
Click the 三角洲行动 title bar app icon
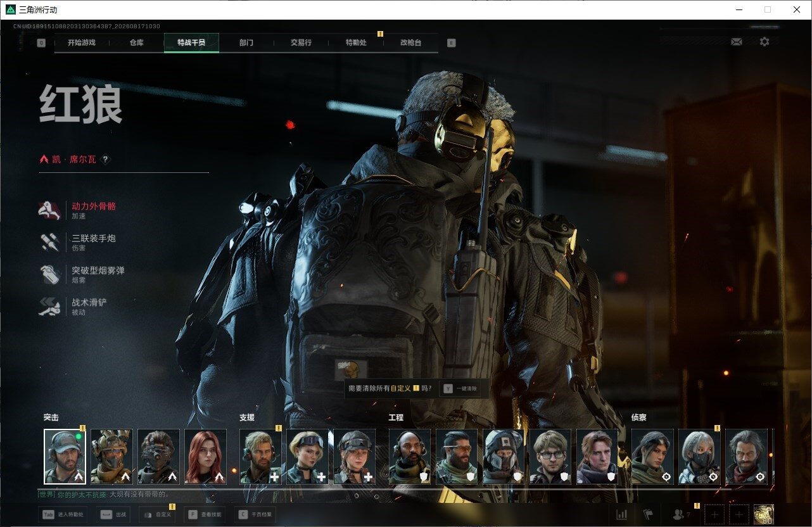click(10, 10)
